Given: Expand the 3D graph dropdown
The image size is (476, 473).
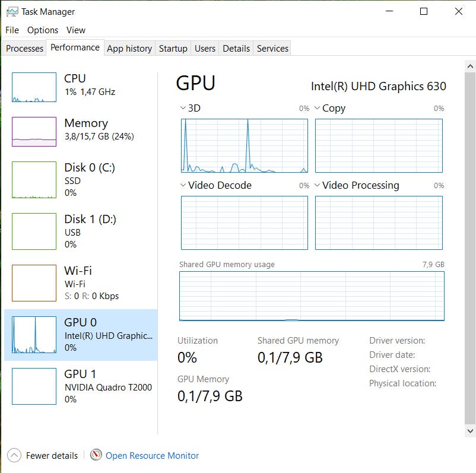Looking at the screenshot, I should [183, 109].
